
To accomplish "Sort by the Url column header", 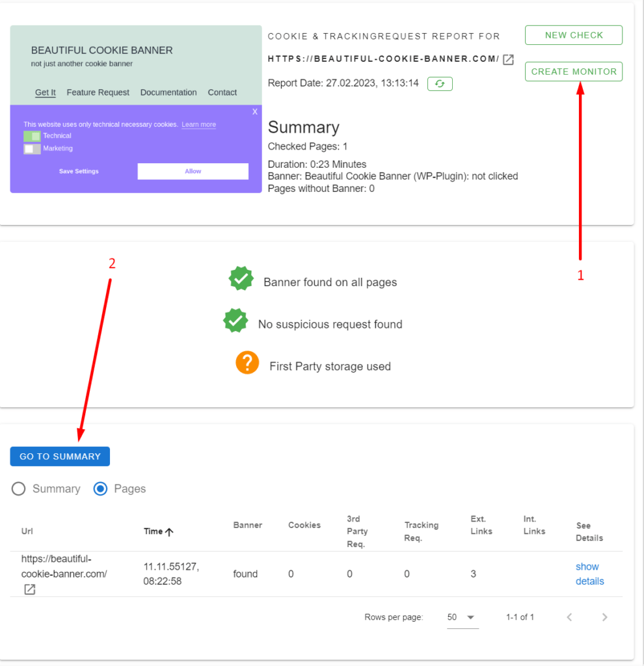I will (27, 531).
